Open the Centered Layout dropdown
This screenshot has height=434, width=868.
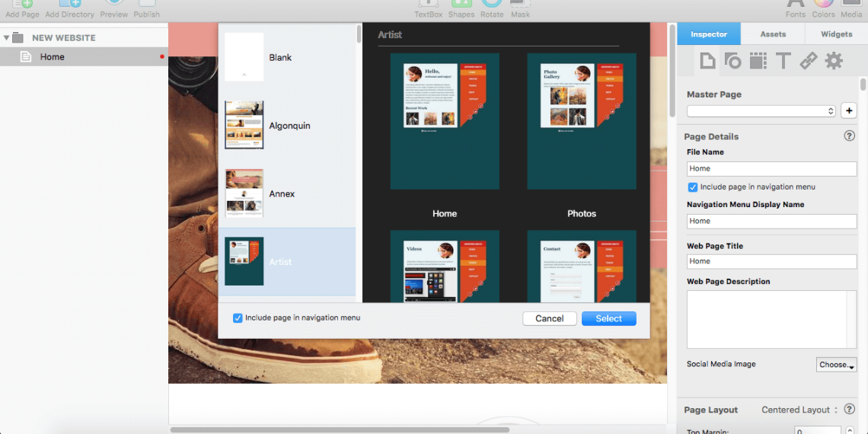[x=799, y=410]
